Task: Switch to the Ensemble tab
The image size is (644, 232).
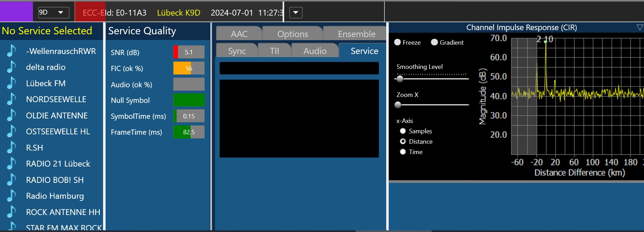Action: click(x=356, y=34)
